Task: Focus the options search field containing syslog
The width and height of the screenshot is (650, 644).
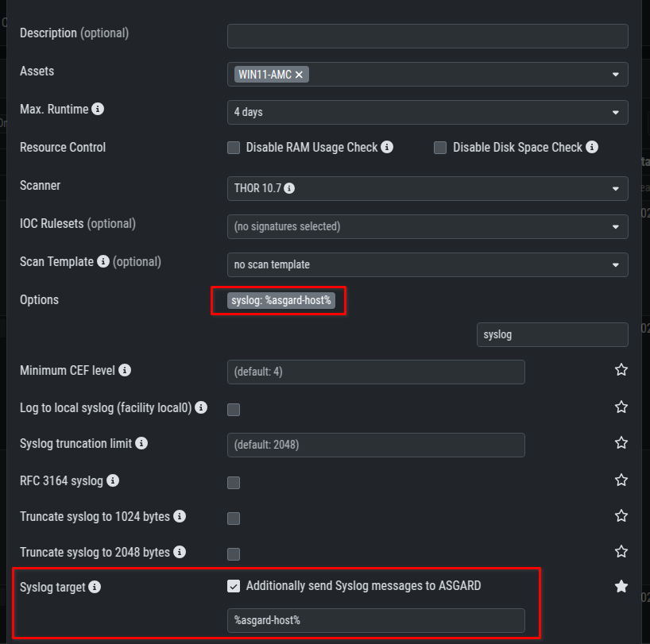Action: (x=552, y=334)
